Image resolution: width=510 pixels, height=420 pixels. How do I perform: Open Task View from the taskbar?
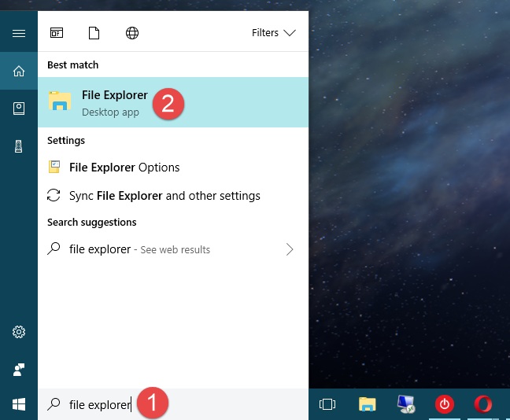click(327, 404)
